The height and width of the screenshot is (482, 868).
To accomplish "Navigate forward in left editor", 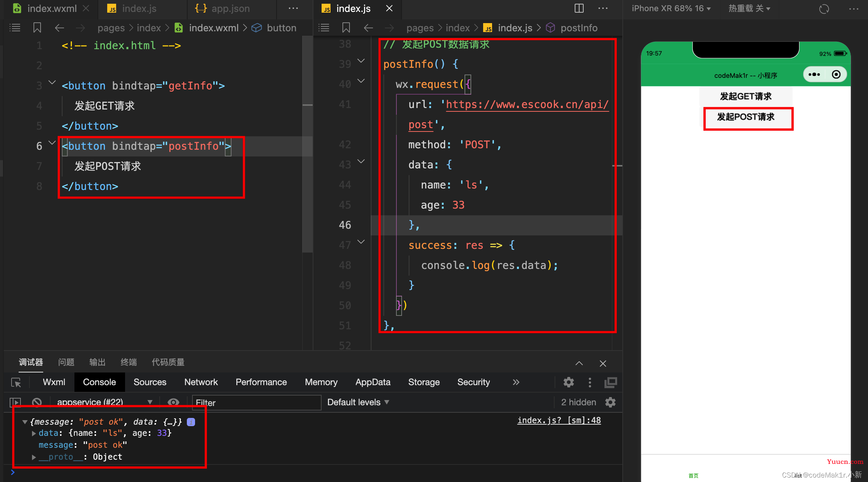I will (80, 28).
